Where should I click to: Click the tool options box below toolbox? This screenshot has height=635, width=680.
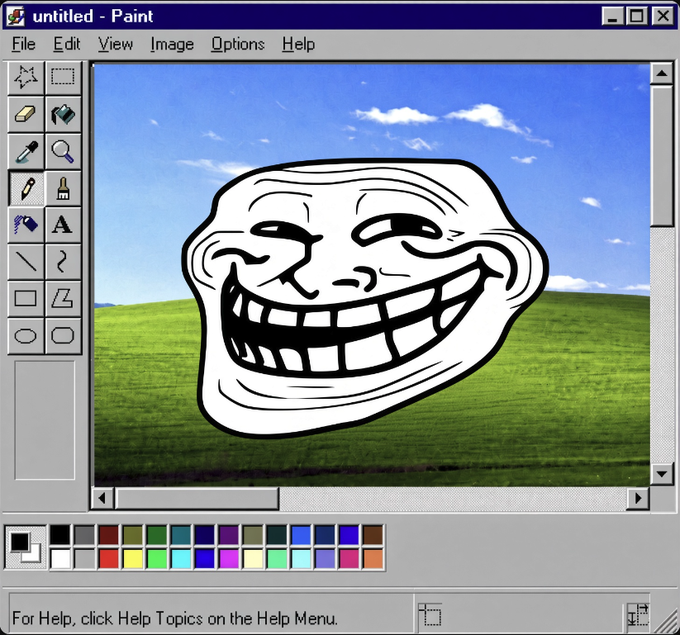click(44, 420)
